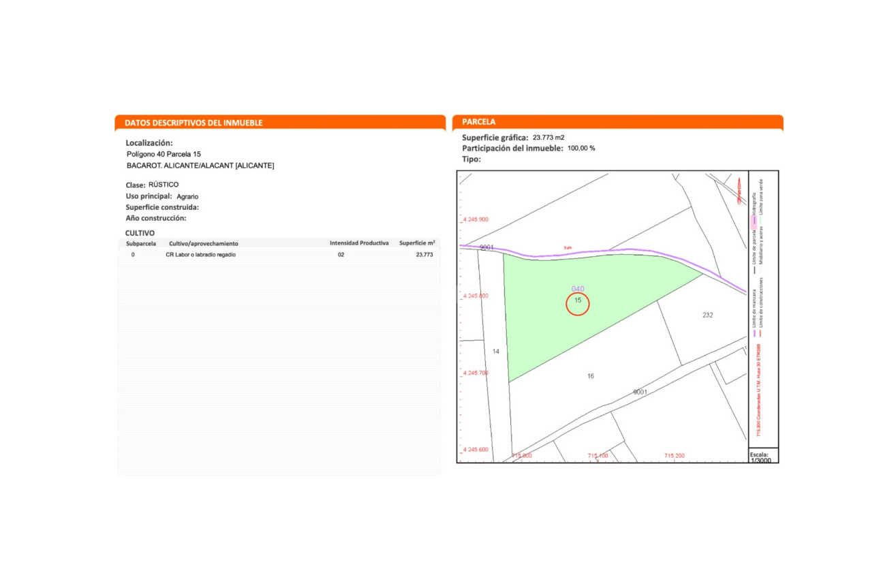The height and width of the screenshot is (588, 896).
Task: Click the 4.245.900 coordinate label
Action: coord(475,219)
